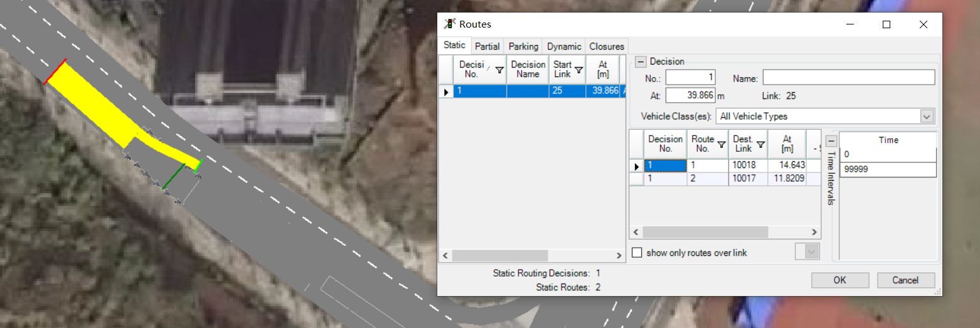Click the decision Name text field
Viewport: 980px width, 328px height.
click(849, 77)
